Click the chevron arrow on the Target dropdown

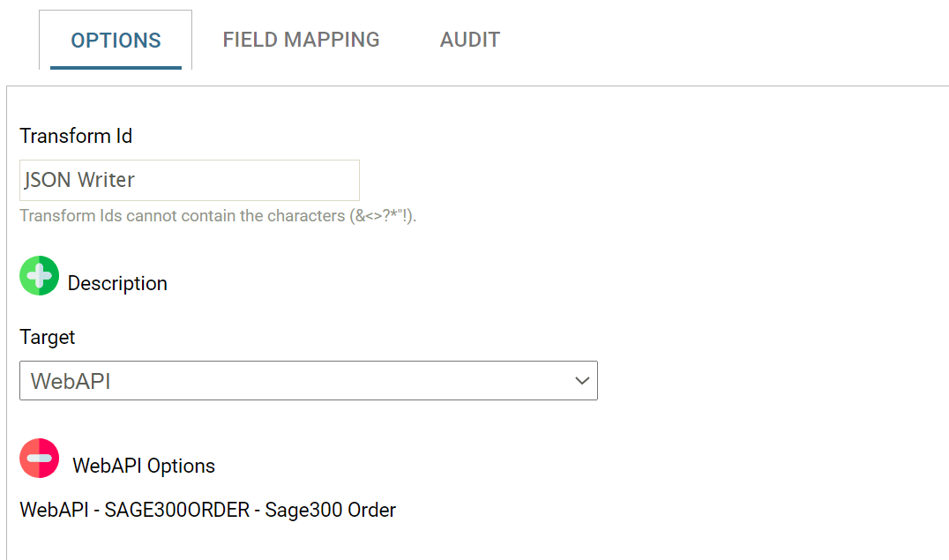pos(581,381)
